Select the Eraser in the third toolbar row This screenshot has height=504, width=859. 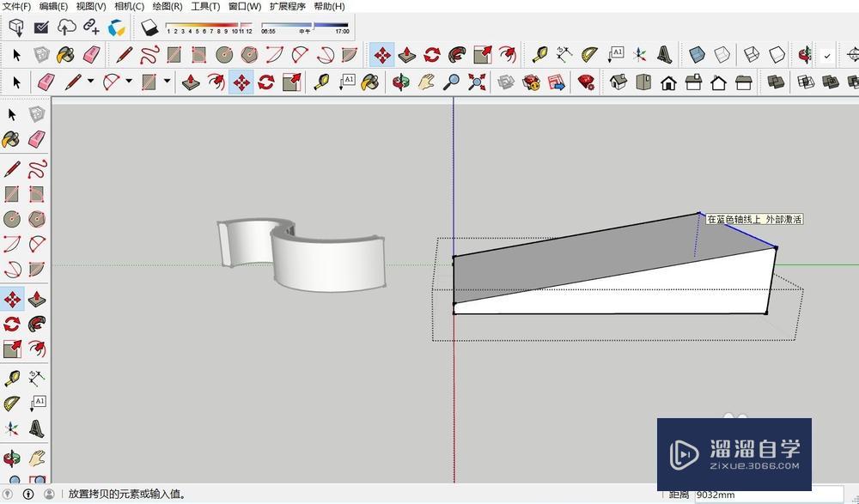pyautogui.click(x=46, y=82)
